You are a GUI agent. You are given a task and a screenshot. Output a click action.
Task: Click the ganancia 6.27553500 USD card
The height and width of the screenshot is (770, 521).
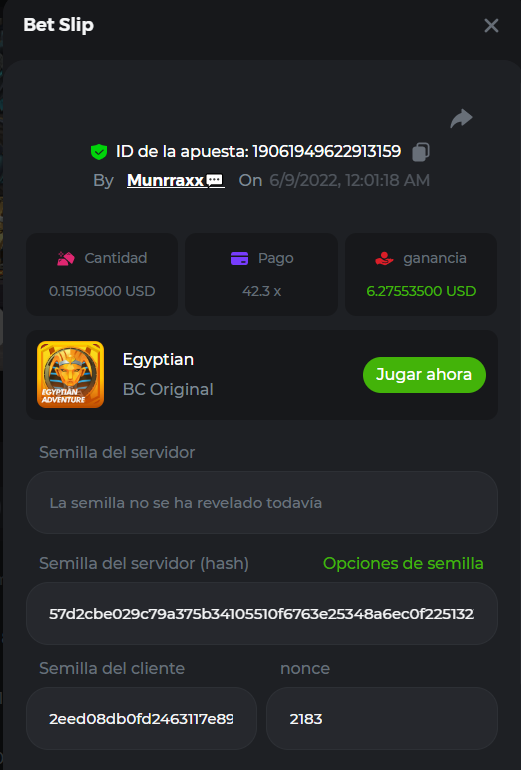tap(421, 274)
